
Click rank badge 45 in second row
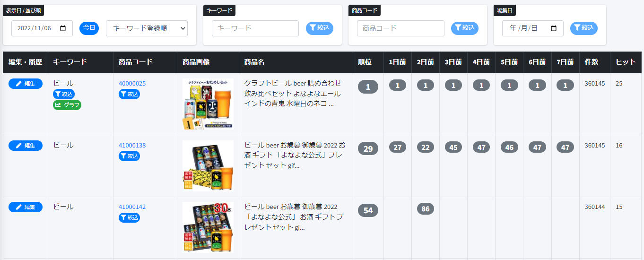[x=453, y=147]
